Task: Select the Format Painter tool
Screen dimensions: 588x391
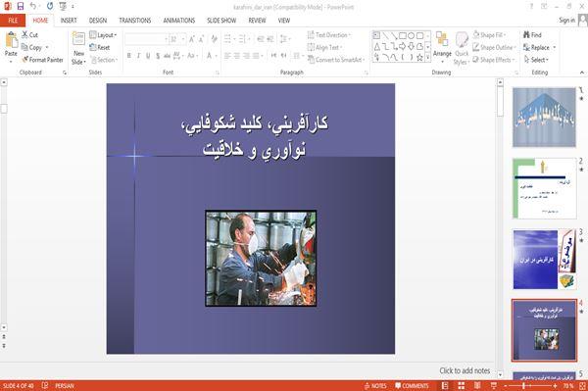Action: 42,60
